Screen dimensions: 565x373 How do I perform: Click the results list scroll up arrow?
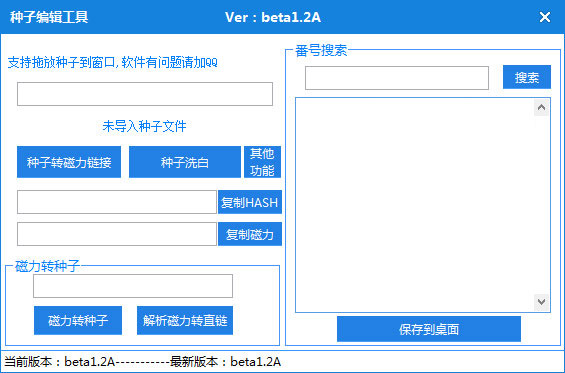click(541, 107)
